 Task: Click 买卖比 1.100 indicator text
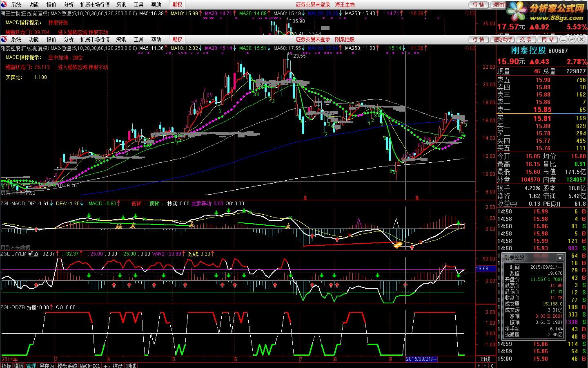click(26, 77)
